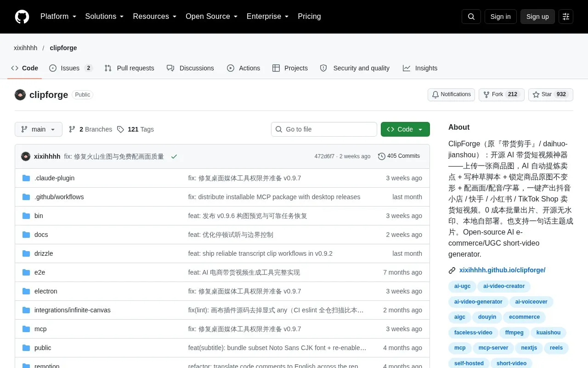
Task: View the 405 Commits history
Action: pos(399,156)
